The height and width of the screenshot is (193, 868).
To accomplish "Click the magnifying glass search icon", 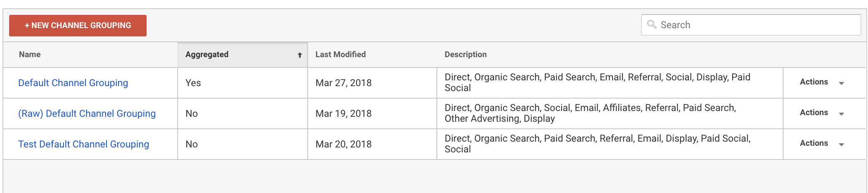I will tap(652, 24).
